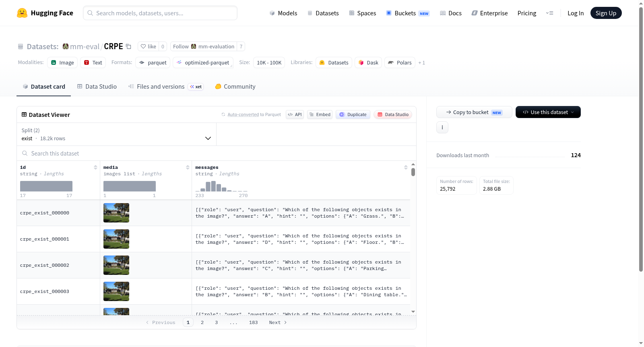Open thumbnail for crpe_exist_000001 row
The width and height of the screenshot is (644, 347).
pos(116,239)
